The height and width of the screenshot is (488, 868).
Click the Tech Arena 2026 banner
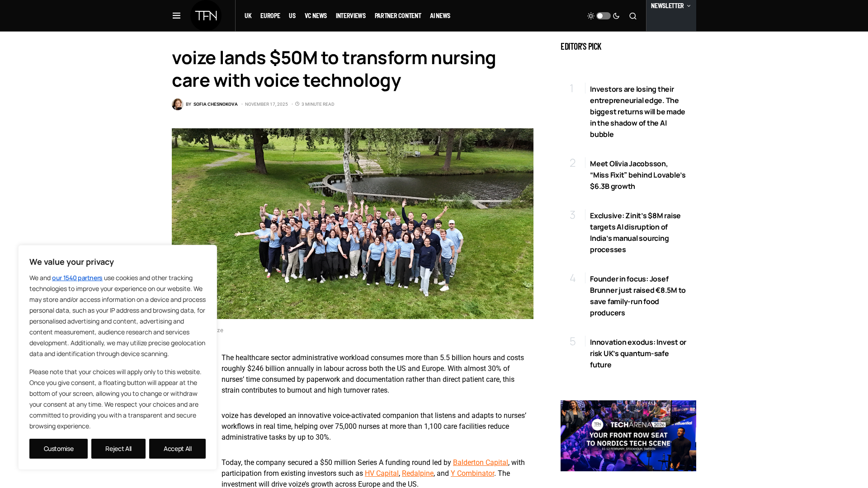pyautogui.click(x=628, y=436)
